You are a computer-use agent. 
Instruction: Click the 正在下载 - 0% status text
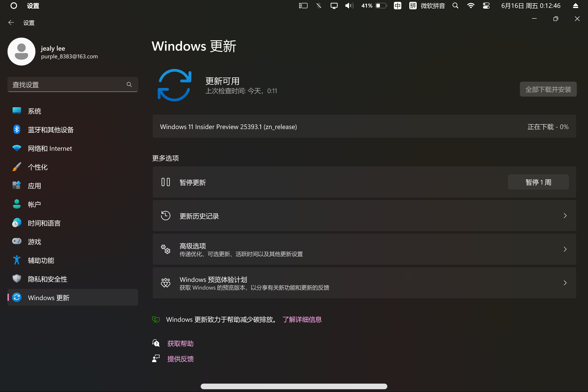coord(548,127)
